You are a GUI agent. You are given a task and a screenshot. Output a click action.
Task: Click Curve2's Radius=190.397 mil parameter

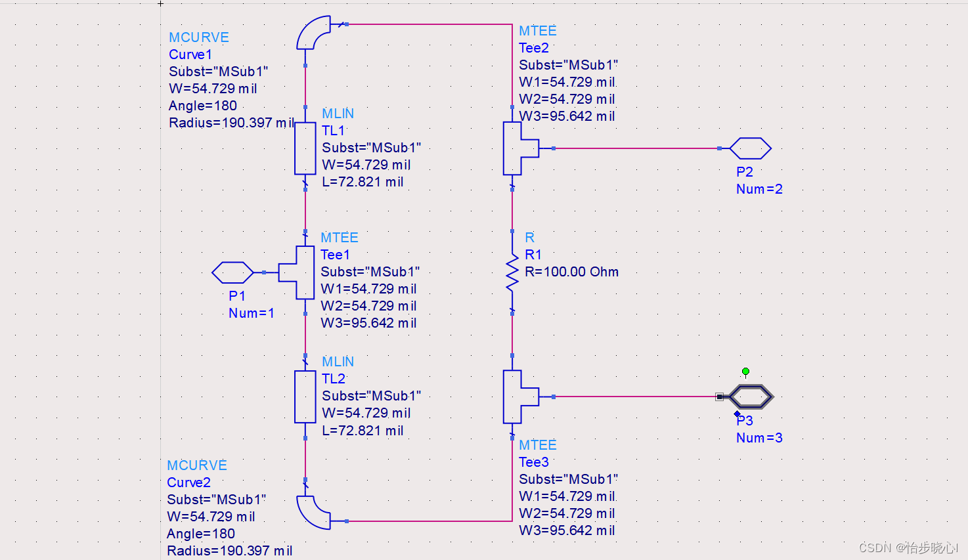click(x=230, y=551)
